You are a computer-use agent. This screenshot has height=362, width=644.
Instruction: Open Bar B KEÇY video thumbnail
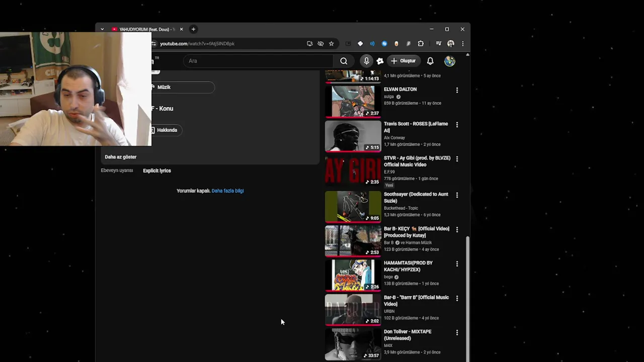point(353,240)
